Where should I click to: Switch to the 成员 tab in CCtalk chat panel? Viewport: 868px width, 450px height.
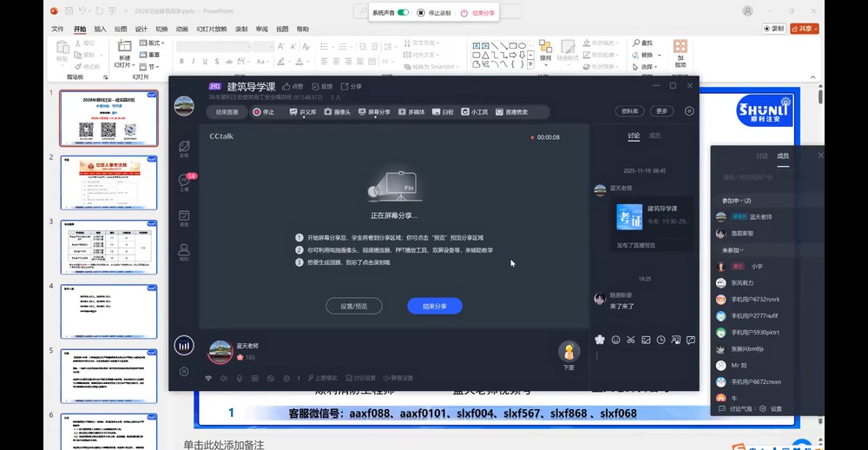coord(654,136)
